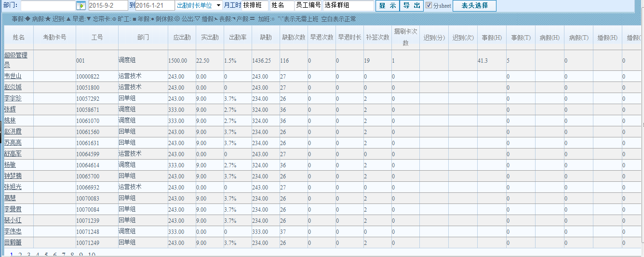Click the 姓名 column header
Viewport: 644px width, 257px height.
pos(19,37)
